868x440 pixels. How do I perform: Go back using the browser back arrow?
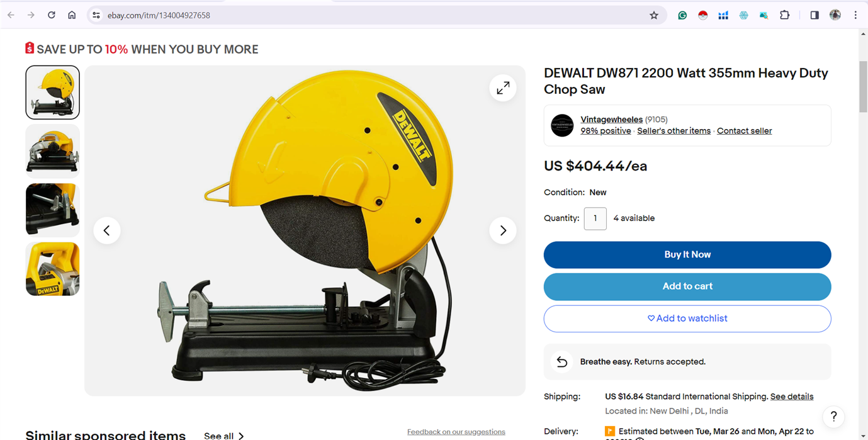11,15
